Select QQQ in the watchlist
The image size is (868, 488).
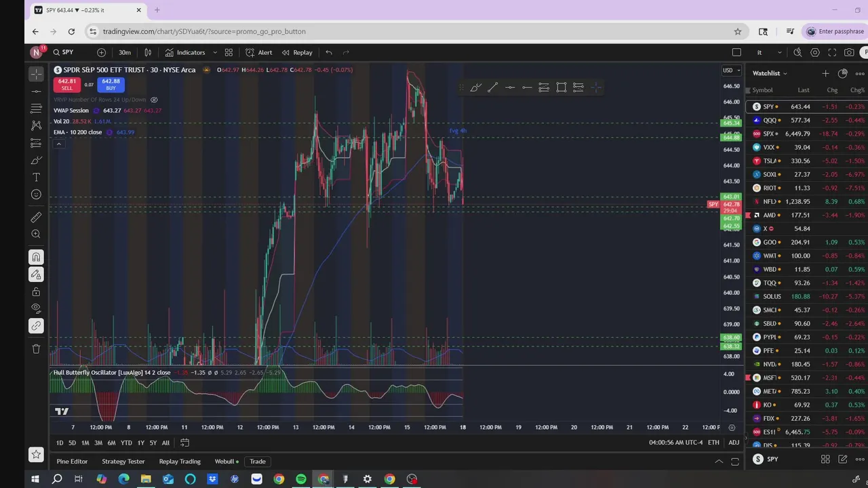pos(807,120)
